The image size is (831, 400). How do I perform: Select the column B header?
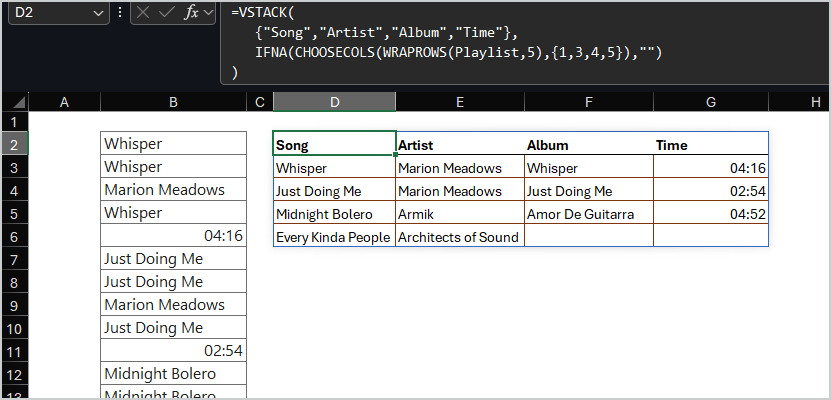tap(173, 102)
